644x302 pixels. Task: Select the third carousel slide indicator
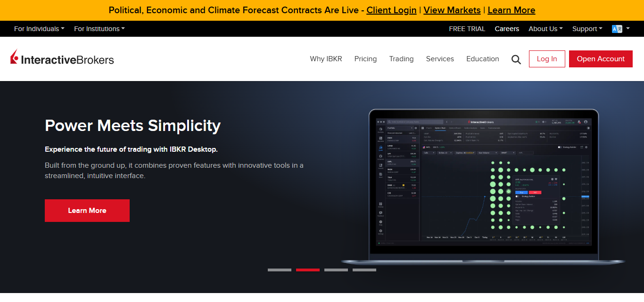click(x=336, y=270)
